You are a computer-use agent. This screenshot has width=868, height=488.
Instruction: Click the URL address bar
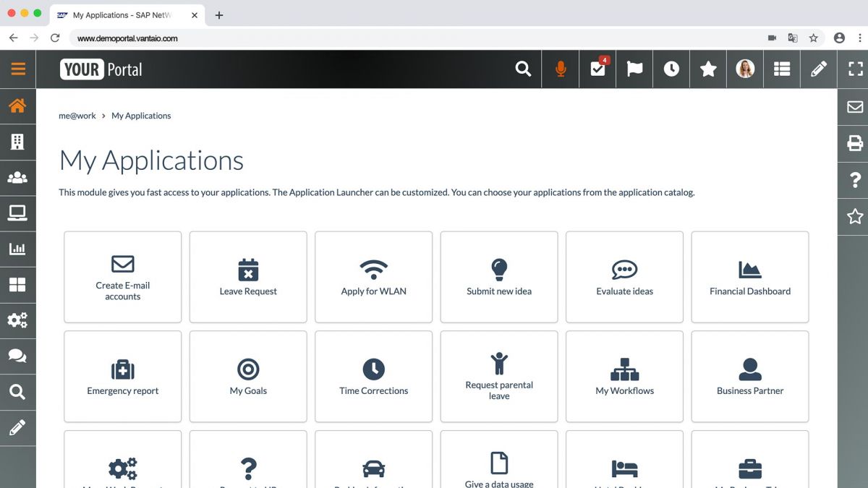pyautogui.click(x=416, y=38)
